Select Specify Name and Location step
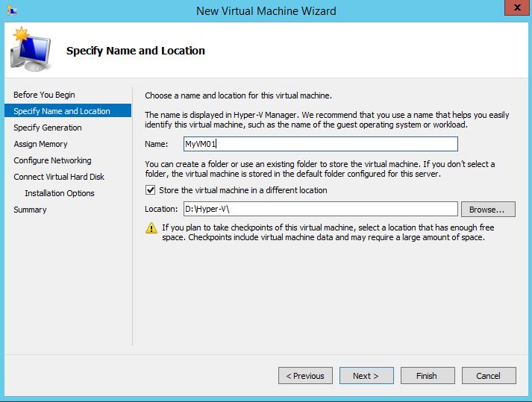Screen dimensions: 532x402 67,111
